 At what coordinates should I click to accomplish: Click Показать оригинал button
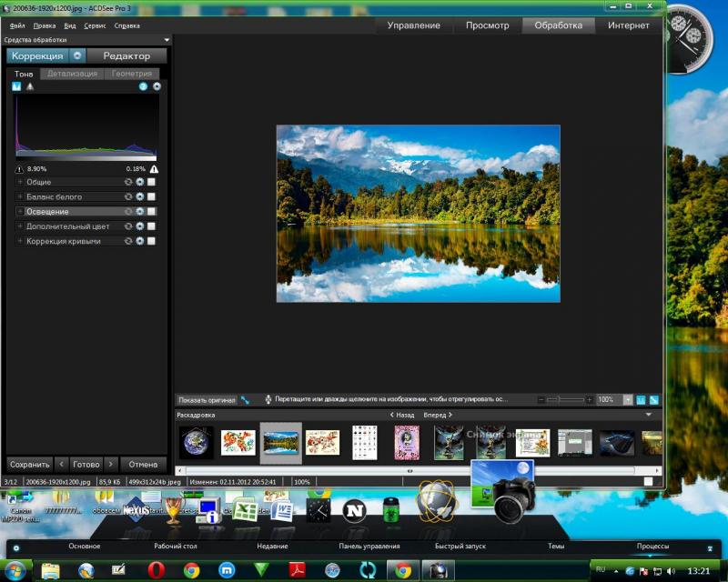coord(207,400)
